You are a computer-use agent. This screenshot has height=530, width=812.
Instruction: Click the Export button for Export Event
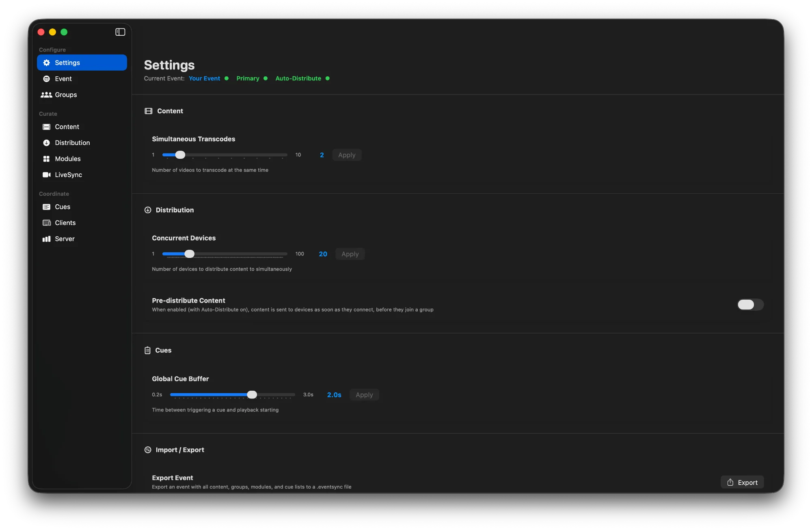click(742, 482)
